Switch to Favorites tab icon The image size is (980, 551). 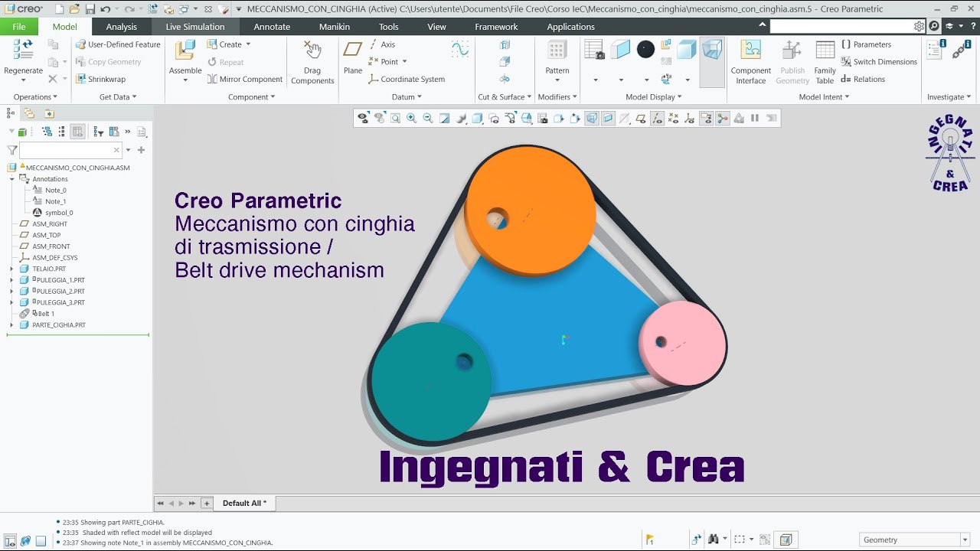tap(49, 113)
